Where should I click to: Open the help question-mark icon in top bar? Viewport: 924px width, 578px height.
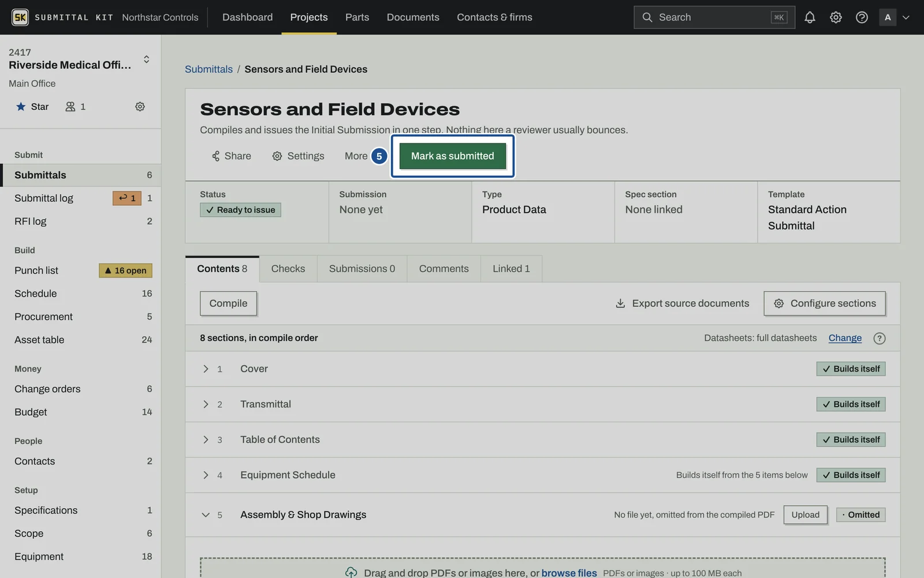(862, 17)
